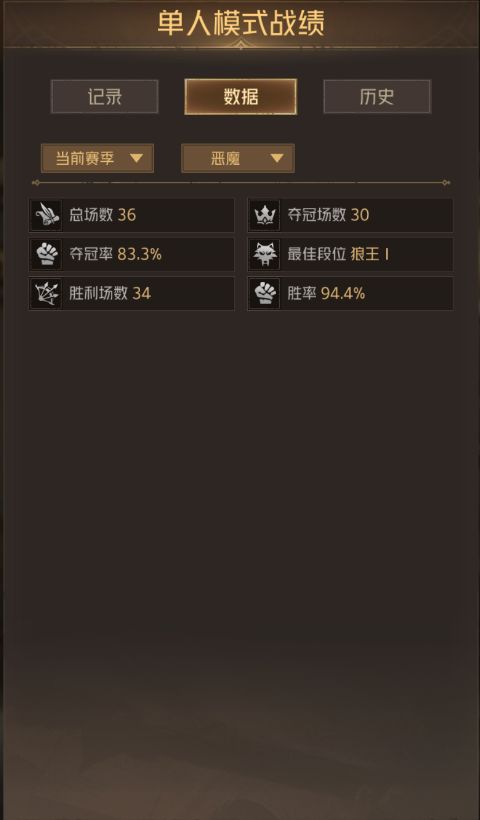Image resolution: width=480 pixels, height=820 pixels.
Task: Open the 历史 tab
Action: click(377, 97)
